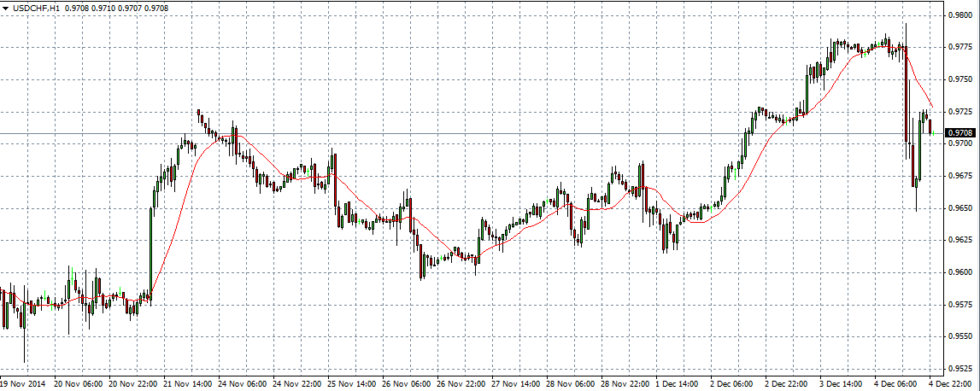Click the 0.9650 price axis label
This screenshot has width=980, height=391.
tap(959, 208)
